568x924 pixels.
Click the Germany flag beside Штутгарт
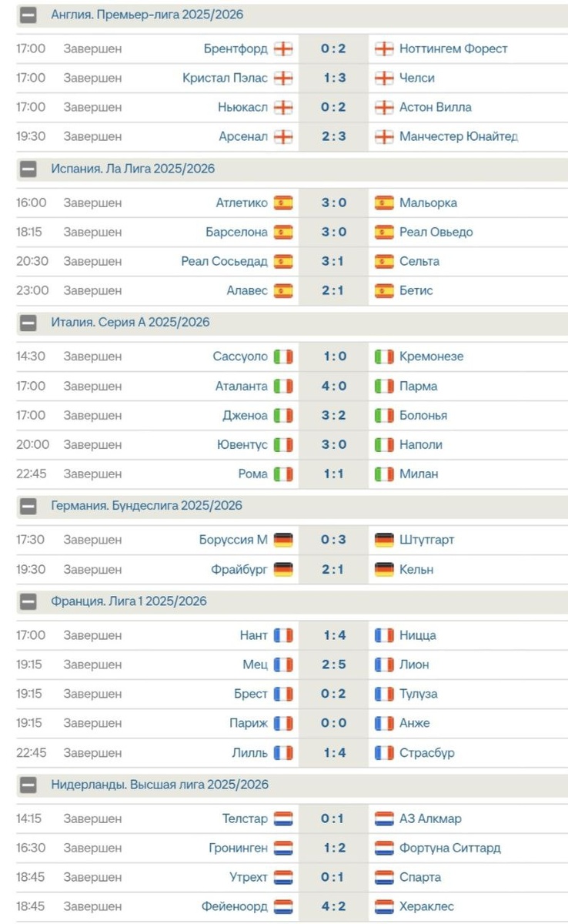(x=384, y=540)
